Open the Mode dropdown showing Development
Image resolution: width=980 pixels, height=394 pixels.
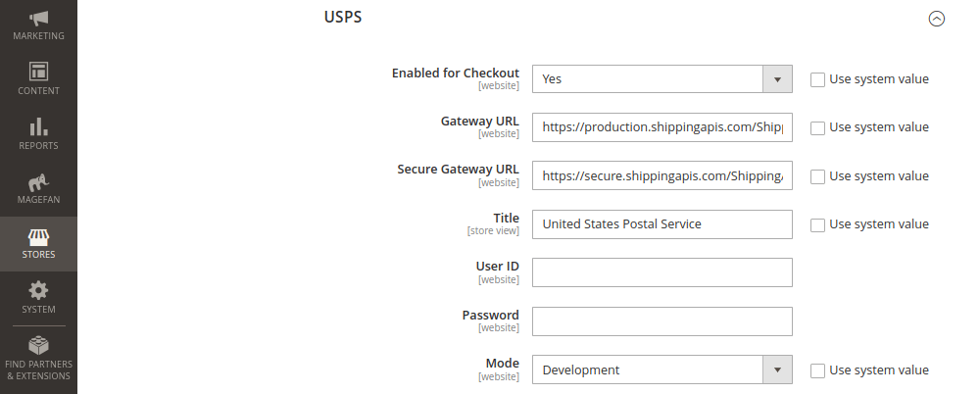[x=661, y=369]
